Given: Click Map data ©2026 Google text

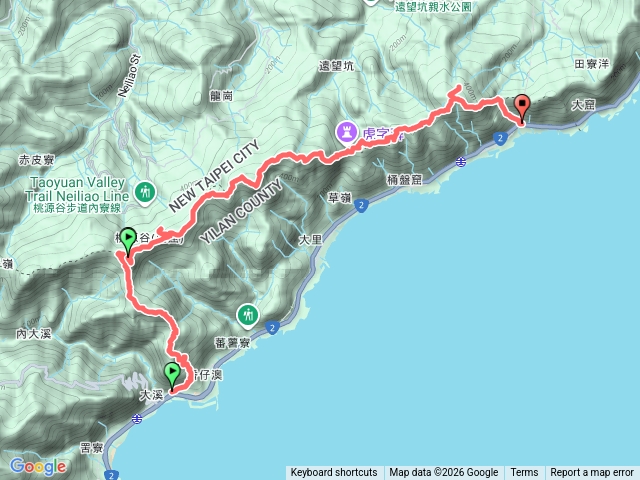Looking at the screenshot, I should click(x=444, y=473).
